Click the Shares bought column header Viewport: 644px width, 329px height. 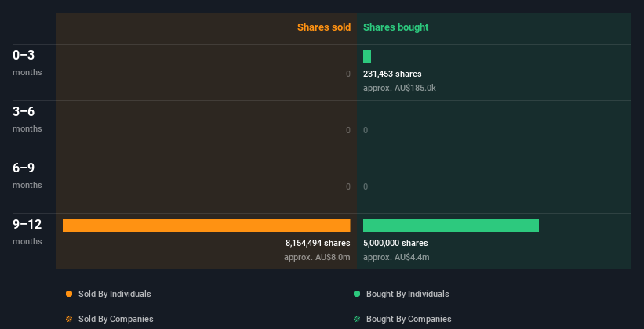pyautogui.click(x=395, y=27)
